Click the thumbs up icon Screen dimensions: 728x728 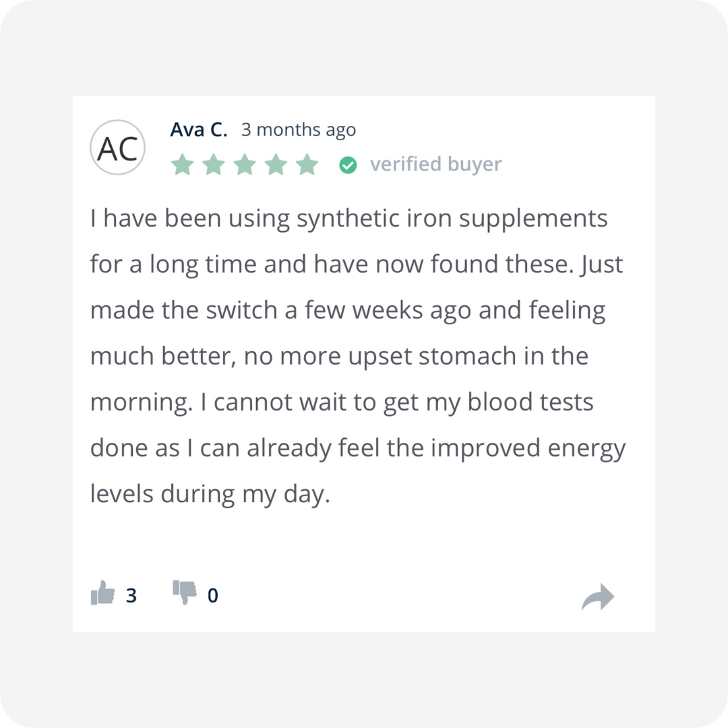pyautogui.click(x=102, y=593)
